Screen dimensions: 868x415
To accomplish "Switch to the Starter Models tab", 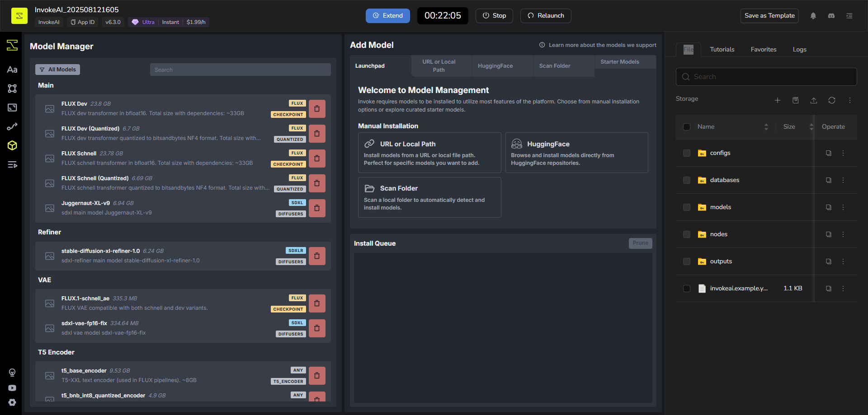I will coord(625,62).
